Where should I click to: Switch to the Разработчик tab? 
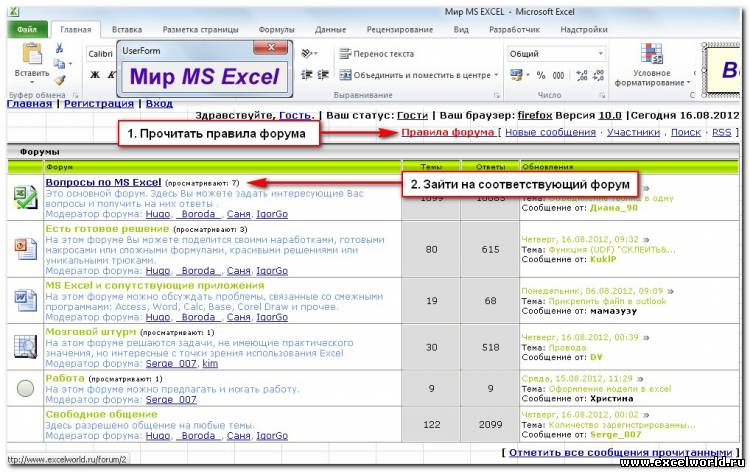[514, 29]
